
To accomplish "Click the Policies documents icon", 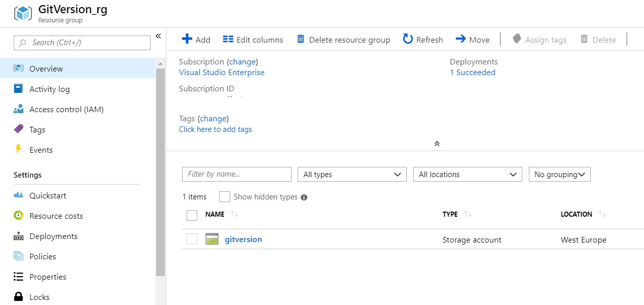I will tap(19, 256).
